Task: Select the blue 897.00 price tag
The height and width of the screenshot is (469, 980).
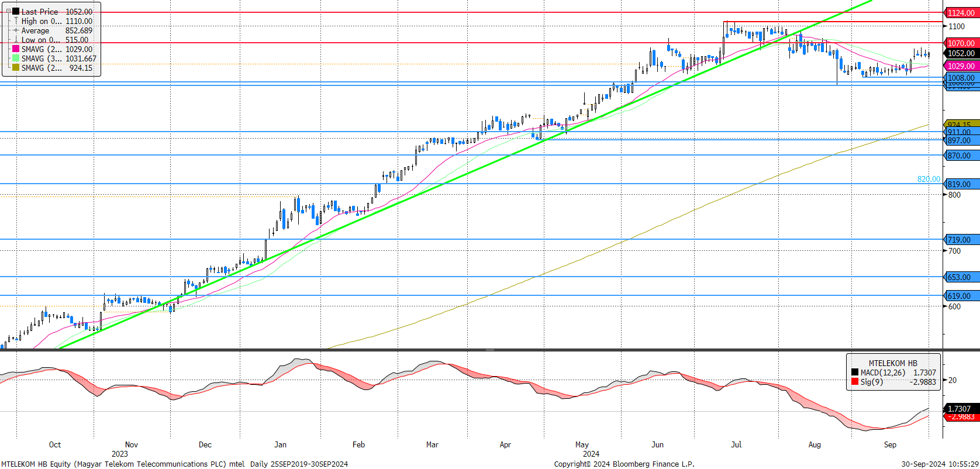Action: tap(961, 140)
